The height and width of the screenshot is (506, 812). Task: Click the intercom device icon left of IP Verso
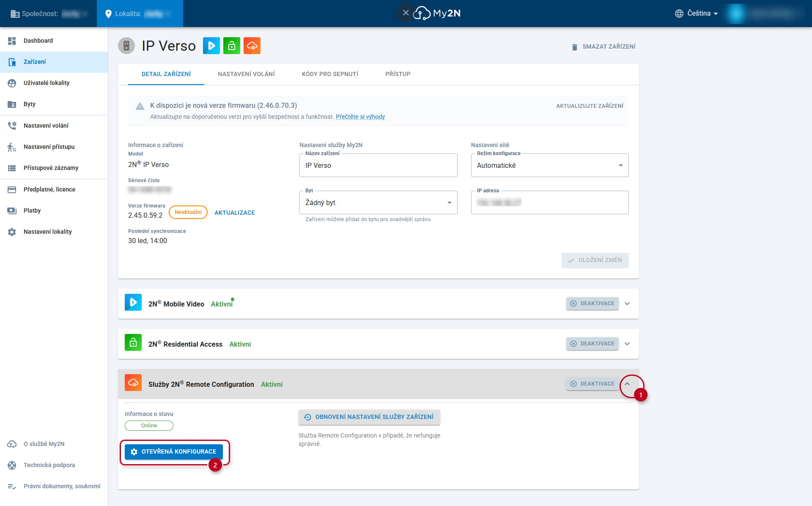126,46
